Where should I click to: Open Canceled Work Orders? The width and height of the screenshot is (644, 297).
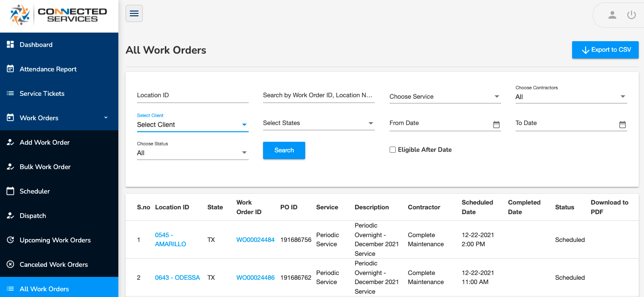point(54,264)
